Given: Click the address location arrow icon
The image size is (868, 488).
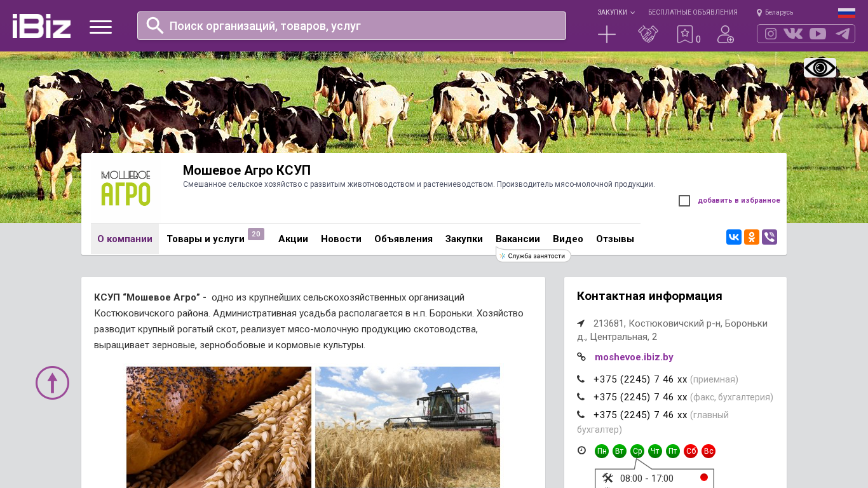Looking at the screenshot, I should (581, 323).
